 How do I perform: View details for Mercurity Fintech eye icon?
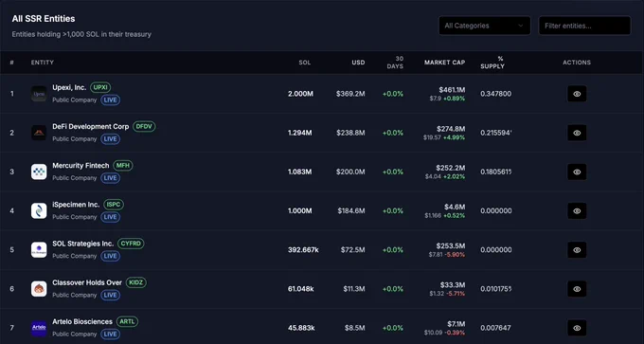(x=577, y=172)
